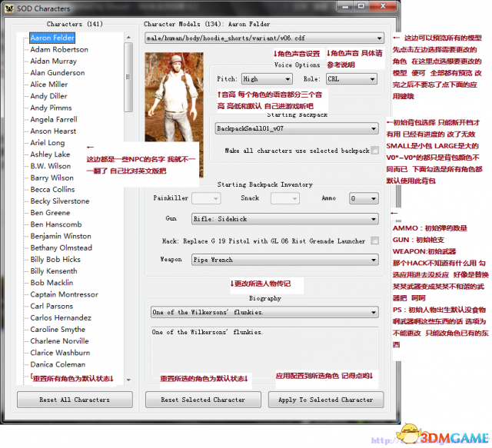The width and height of the screenshot is (492, 448).
Task: Enable 'Make all characters use selected backpack'
Action: pos(375,151)
